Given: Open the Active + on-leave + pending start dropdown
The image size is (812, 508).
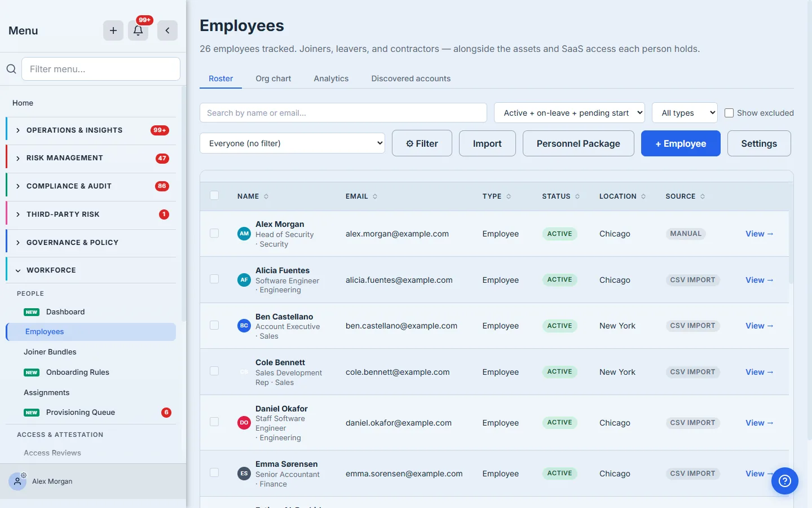Looking at the screenshot, I should 570,113.
